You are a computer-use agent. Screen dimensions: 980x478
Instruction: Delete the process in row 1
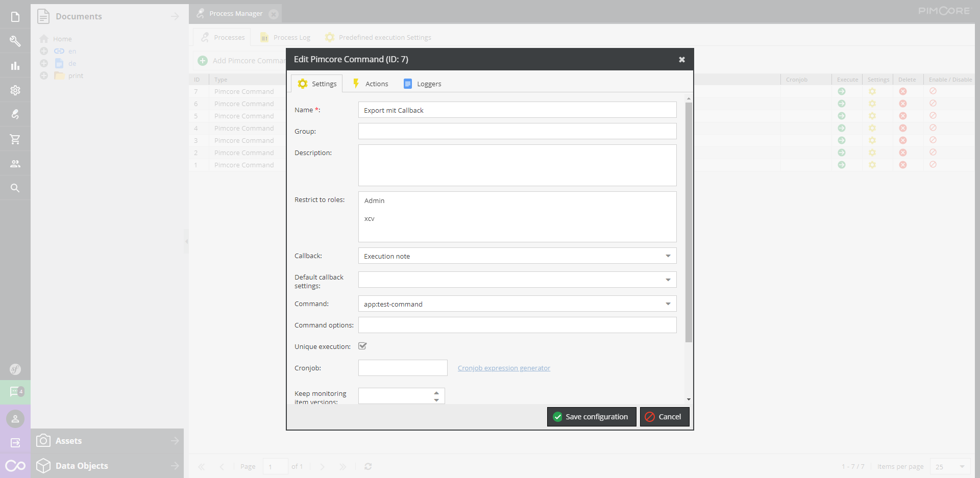[903, 165]
